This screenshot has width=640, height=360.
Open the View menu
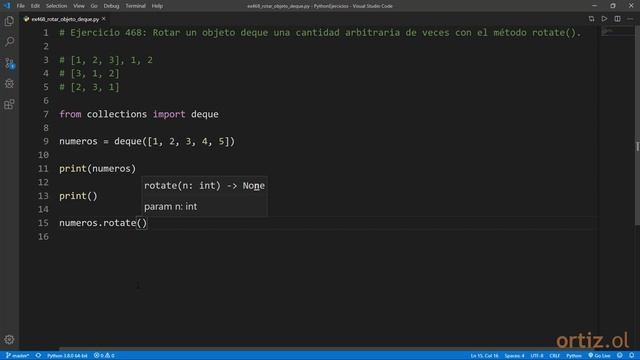pyautogui.click(x=79, y=6)
